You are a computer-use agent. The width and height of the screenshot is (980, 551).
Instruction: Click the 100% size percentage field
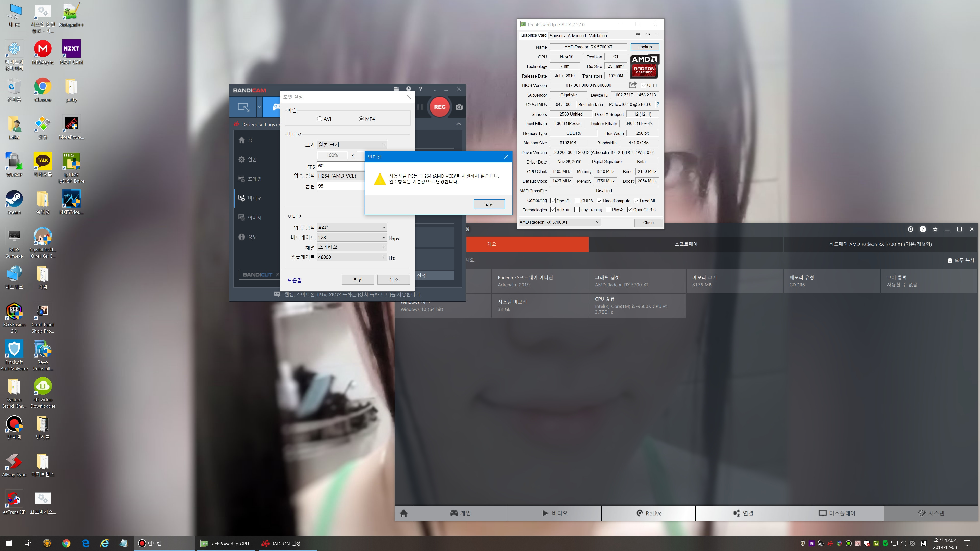click(x=332, y=155)
